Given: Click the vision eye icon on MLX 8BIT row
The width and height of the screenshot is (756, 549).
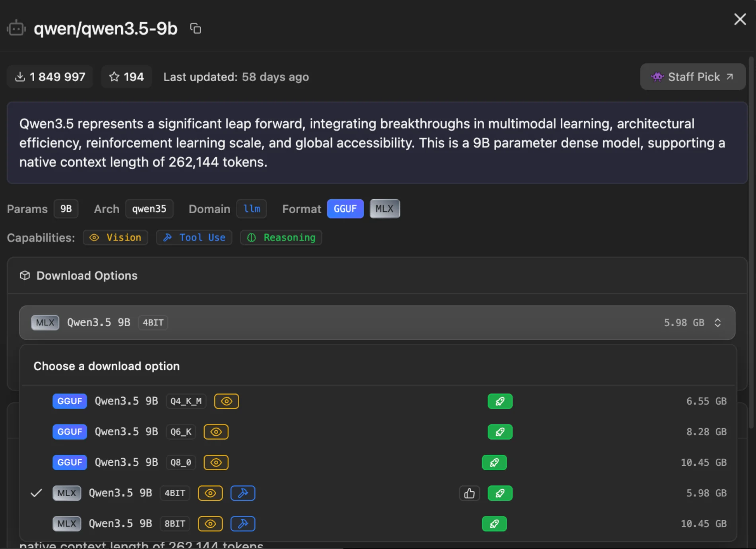Looking at the screenshot, I should pos(210,524).
